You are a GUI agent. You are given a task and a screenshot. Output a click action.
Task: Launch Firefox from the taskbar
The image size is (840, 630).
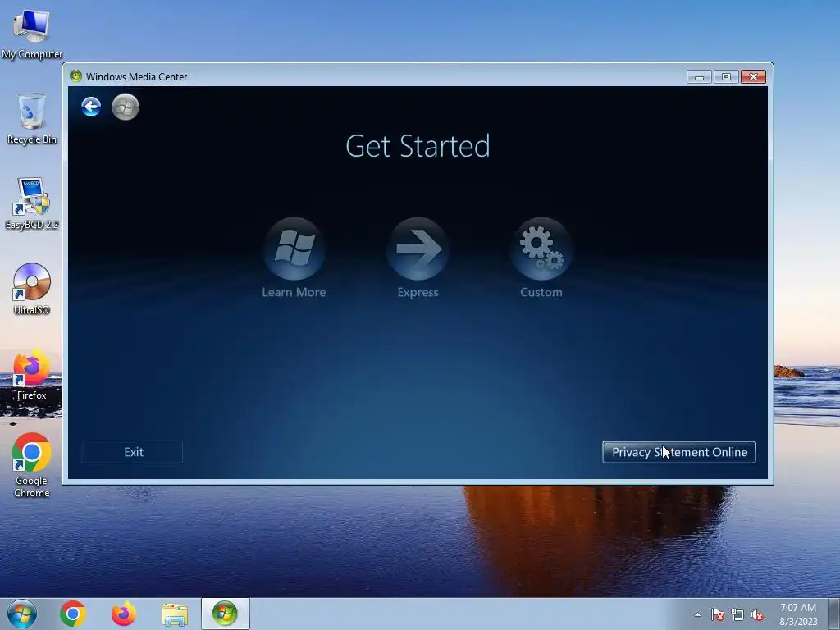pyautogui.click(x=124, y=614)
